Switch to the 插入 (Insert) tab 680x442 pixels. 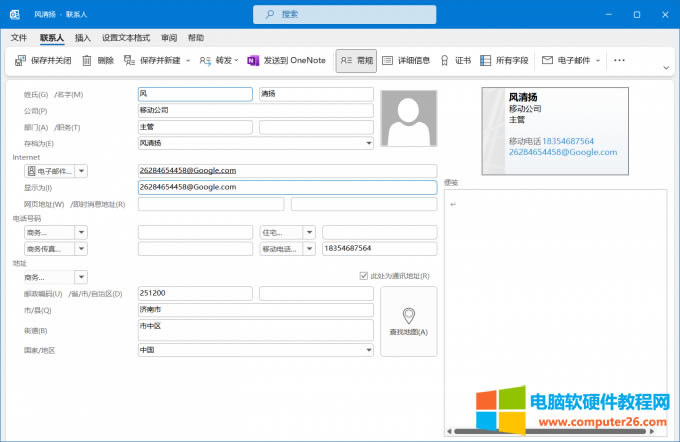pyautogui.click(x=83, y=37)
